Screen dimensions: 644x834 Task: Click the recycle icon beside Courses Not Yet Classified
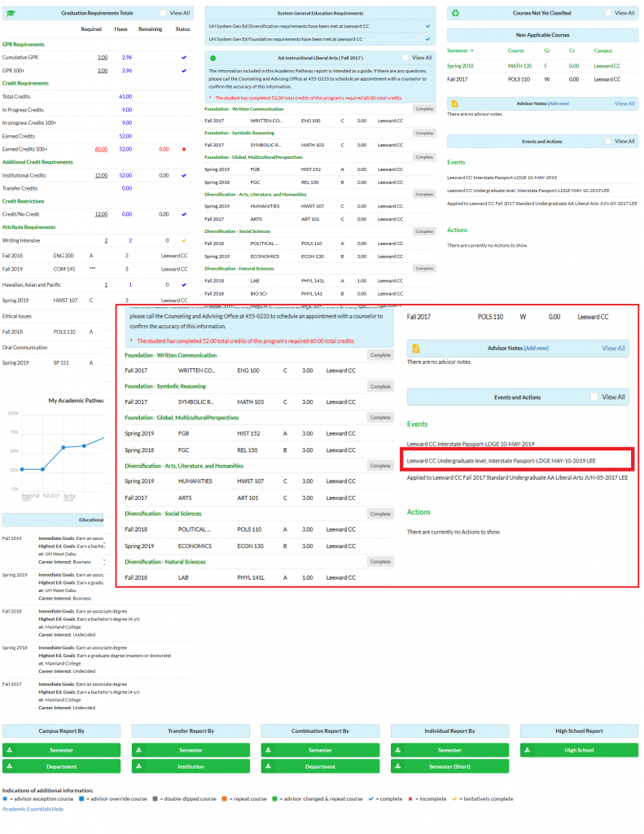point(456,13)
